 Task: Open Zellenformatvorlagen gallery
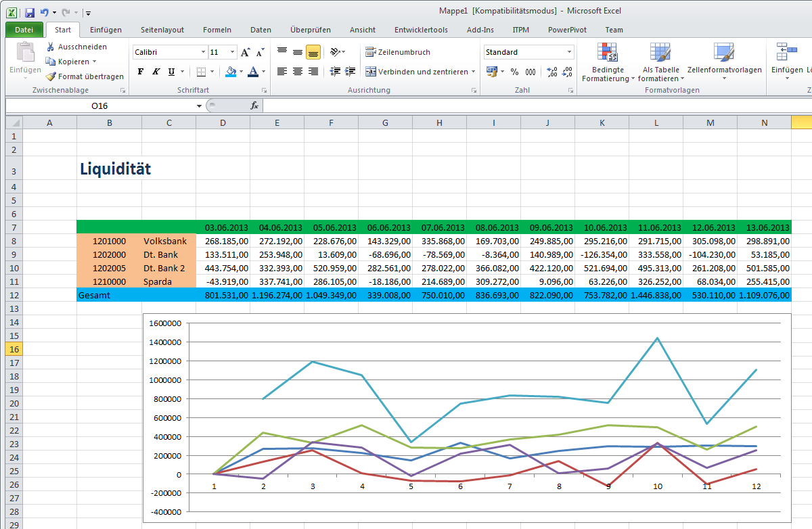pos(724,62)
